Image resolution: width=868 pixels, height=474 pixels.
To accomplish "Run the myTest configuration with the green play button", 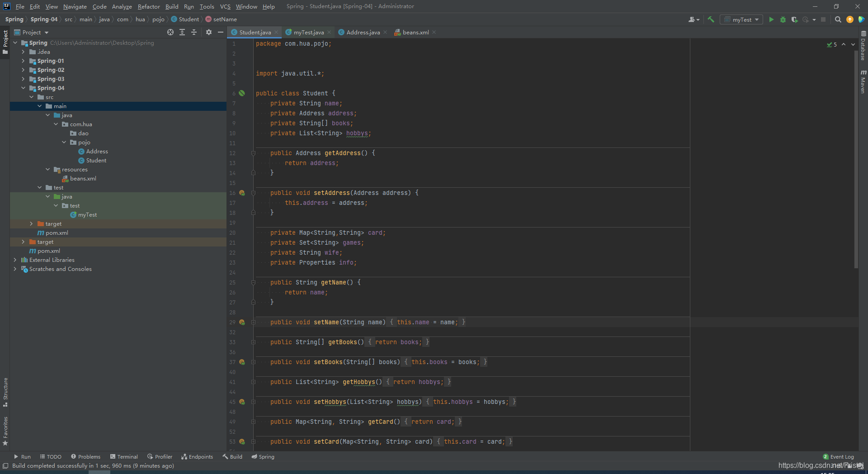I will (771, 19).
